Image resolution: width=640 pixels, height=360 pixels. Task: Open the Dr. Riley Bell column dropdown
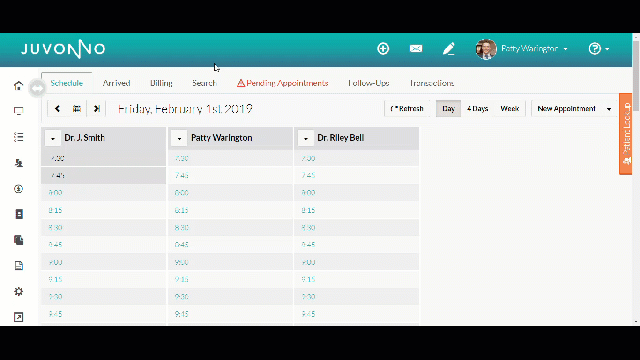click(306, 138)
